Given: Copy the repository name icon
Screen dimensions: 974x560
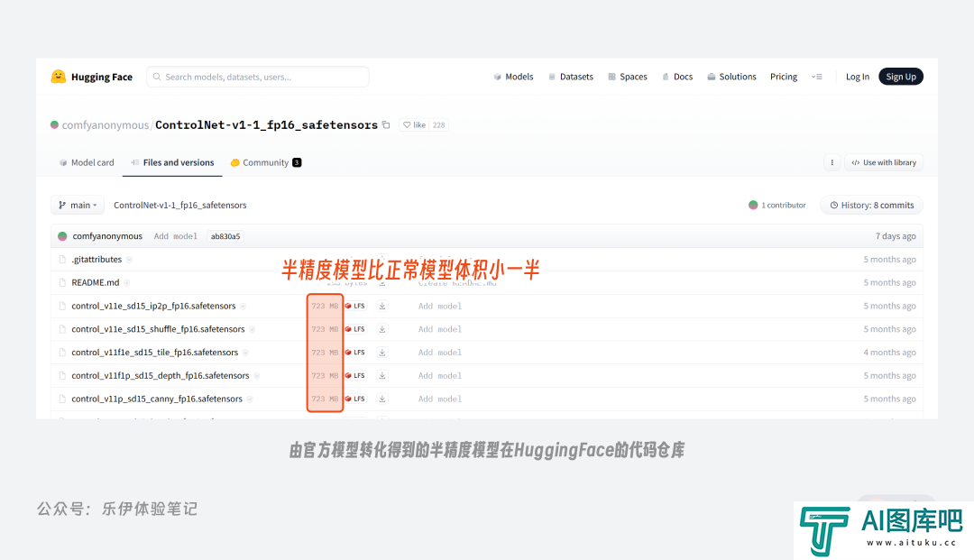Looking at the screenshot, I should (x=386, y=124).
